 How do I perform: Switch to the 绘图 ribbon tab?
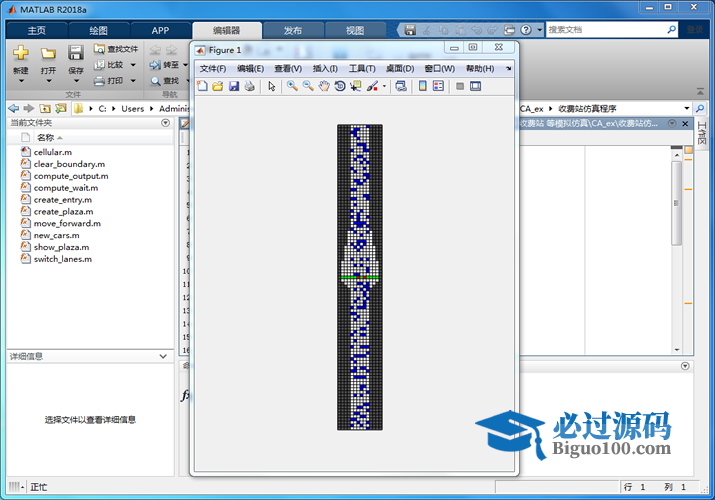point(98,31)
